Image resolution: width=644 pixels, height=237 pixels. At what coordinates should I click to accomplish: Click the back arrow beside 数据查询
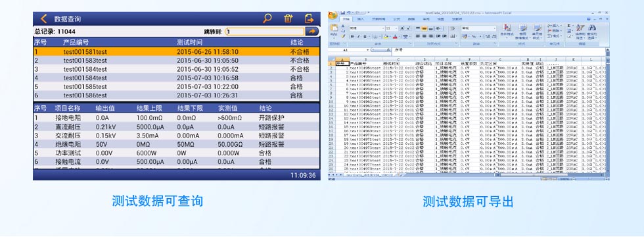click(43, 18)
